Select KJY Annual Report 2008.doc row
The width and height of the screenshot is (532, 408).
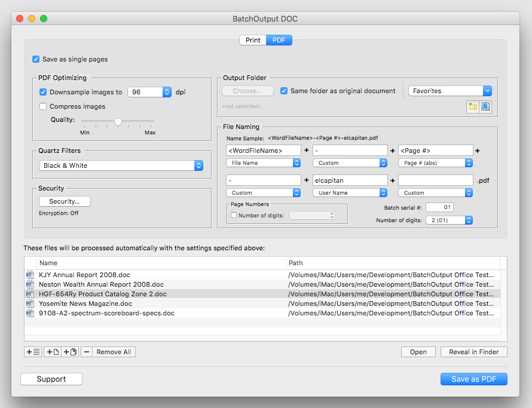(262, 275)
